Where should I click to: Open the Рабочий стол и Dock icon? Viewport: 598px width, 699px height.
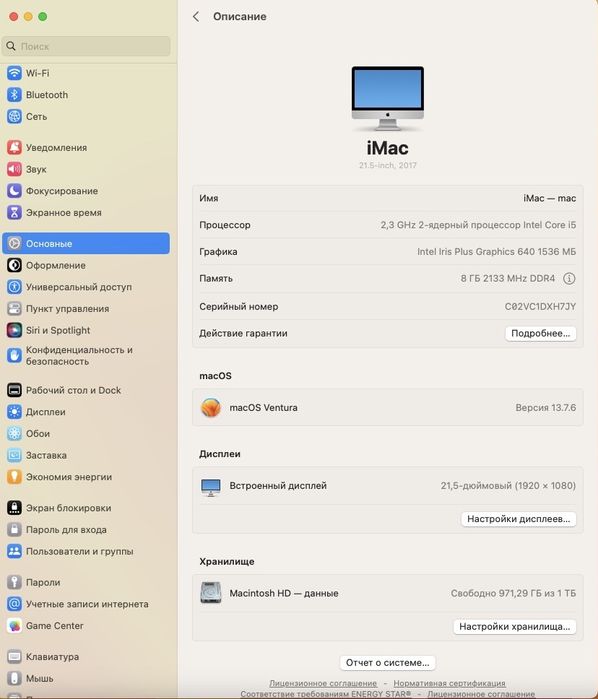[x=14, y=390]
